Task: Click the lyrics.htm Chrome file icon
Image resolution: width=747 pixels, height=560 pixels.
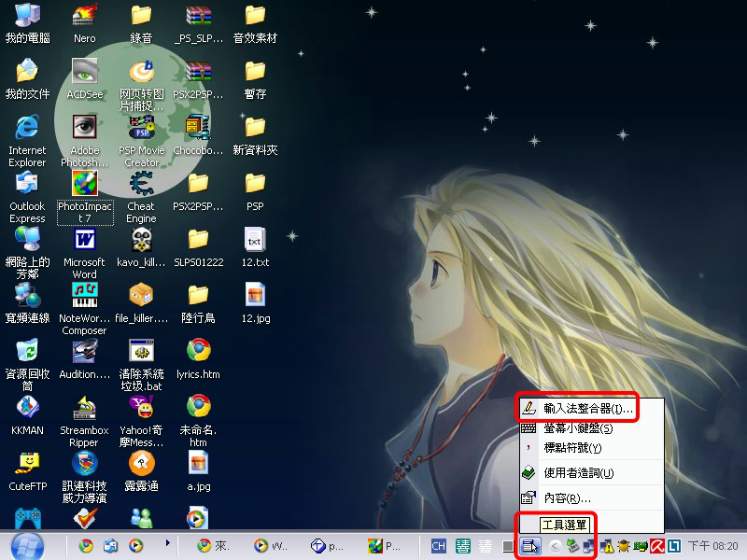Action: tap(198, 360)
